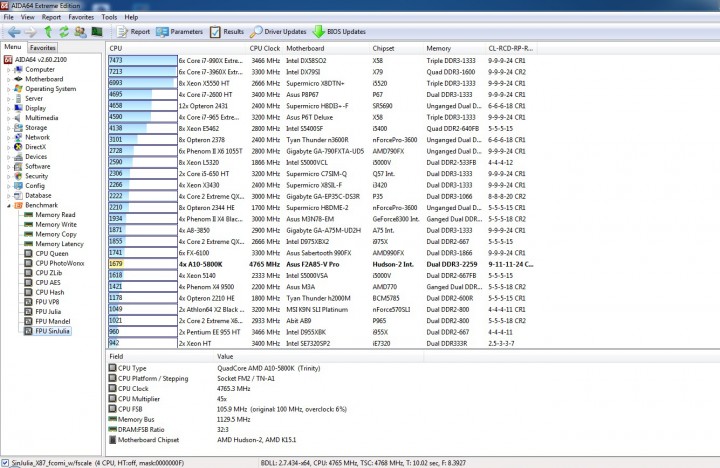Open the Results toolbar button
This screenshot has height=468, width=720.
(227, 32)
